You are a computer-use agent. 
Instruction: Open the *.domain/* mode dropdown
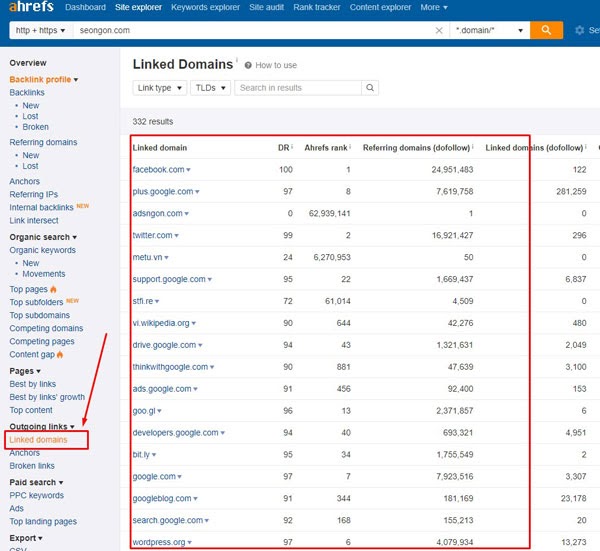(x=490, y=30)
